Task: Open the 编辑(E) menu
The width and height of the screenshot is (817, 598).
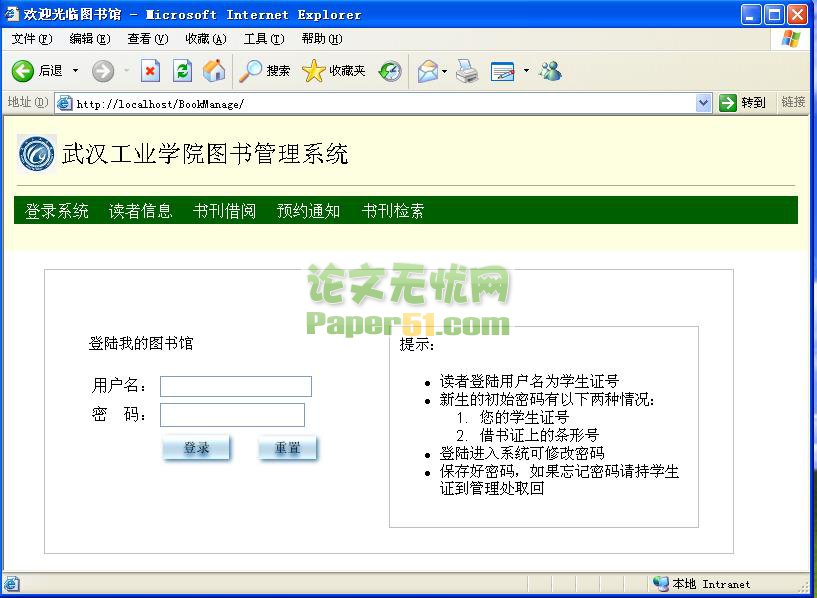Action: (x=90, y=39)
